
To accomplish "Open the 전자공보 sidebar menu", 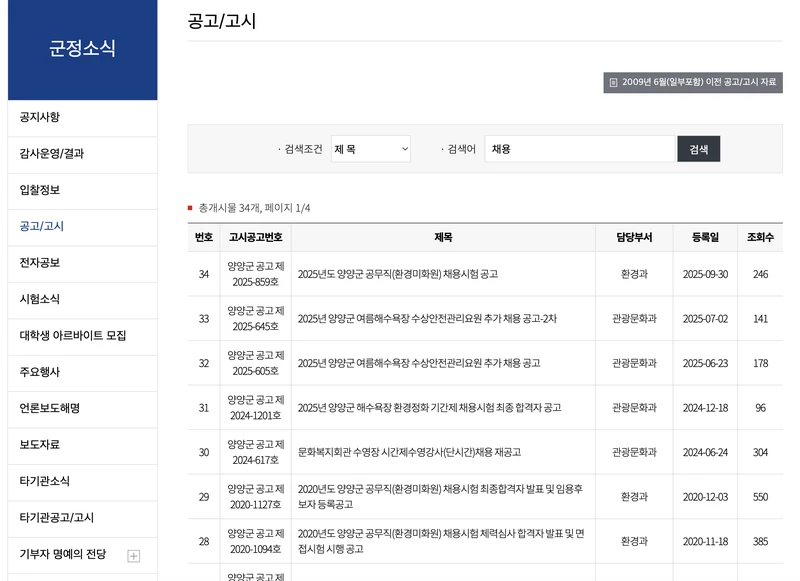I will (x=40, y=263).
